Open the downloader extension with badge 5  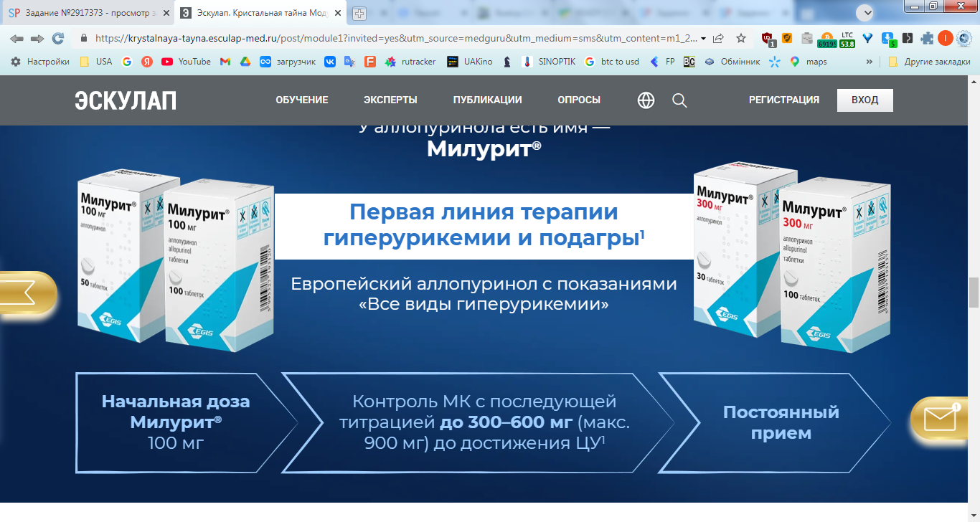(x=889, y=39)
